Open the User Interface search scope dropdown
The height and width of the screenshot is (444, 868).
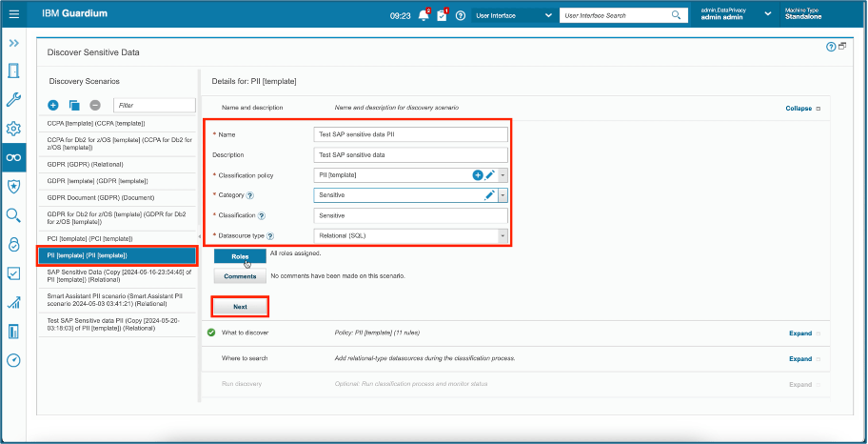point(514,15)
